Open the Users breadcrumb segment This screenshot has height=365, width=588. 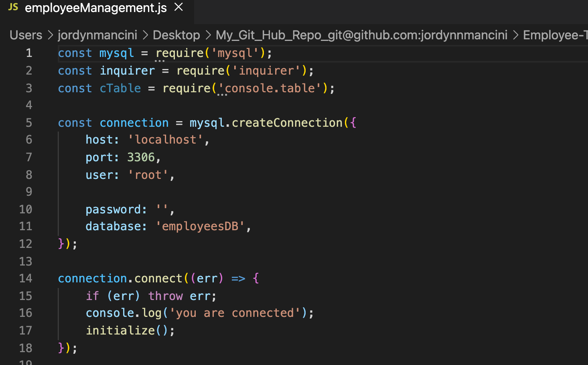click(x=26, y=35)
